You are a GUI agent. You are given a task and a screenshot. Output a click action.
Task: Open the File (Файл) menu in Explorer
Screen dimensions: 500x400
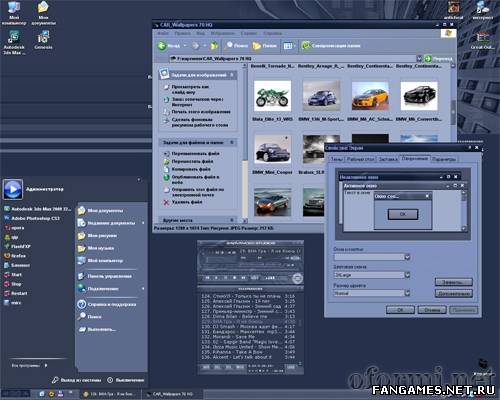tap(163, 33)
